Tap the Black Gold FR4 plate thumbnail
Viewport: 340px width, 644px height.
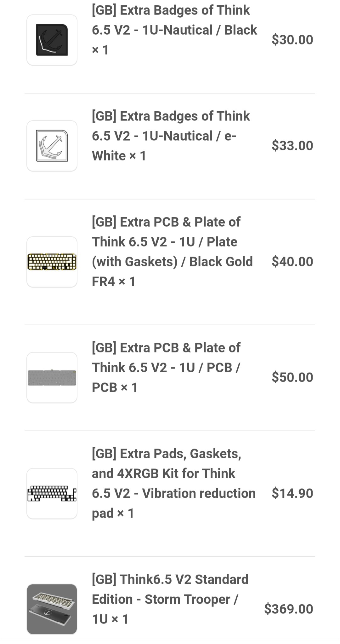click(52, 262)
